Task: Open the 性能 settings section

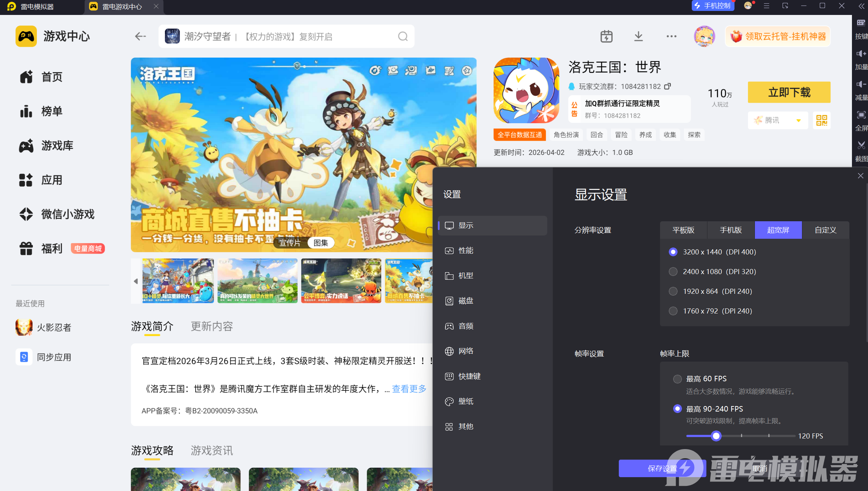Action: pyautogui.click(x=466, y=250)
